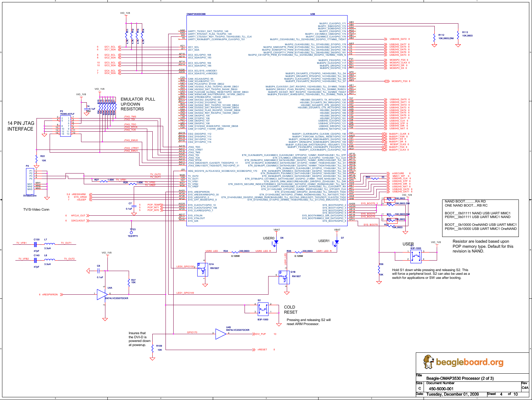Screen dimensions: 532x400
Task: Select resistor R27 1.65K symbol
Action: pyautogui.click(x=103, y=181)
